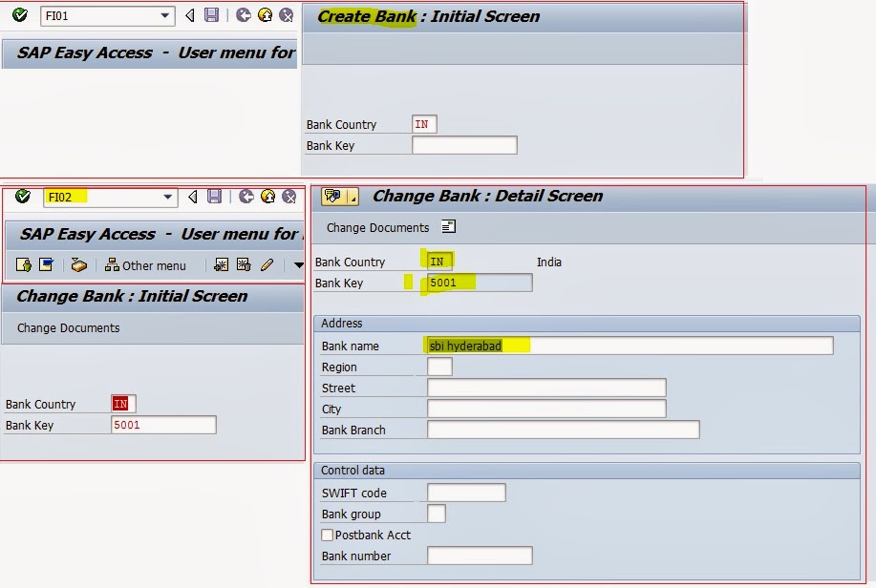Select the Exit icon with the up arrow
This screenshot has width=876, height=588.
click(268, 197)
